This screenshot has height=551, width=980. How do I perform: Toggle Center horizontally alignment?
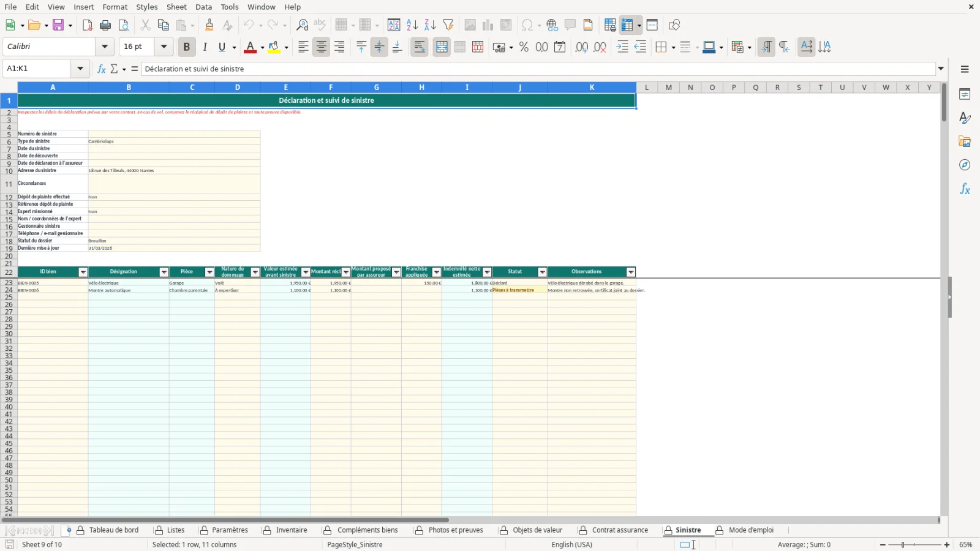click(321, 47)
